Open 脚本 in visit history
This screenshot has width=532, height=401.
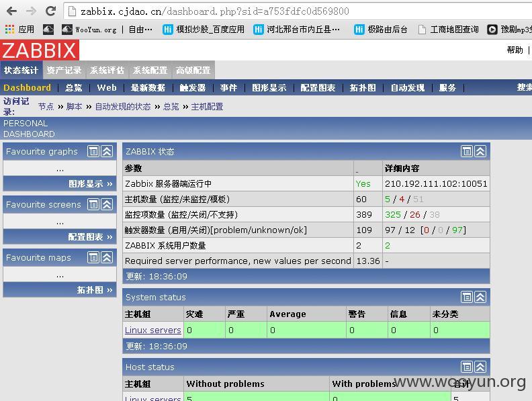click(x=75, y=107)
